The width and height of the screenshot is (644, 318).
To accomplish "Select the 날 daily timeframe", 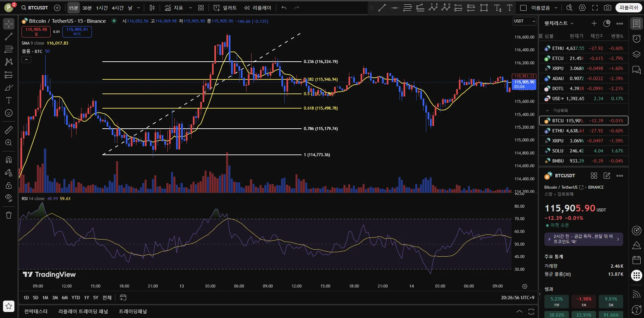I will pyautogui.click(x=130, y=8).
